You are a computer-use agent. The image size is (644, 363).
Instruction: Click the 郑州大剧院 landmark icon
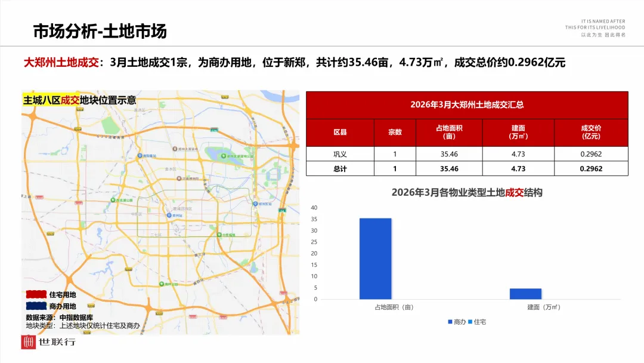(x=175, y=149)
